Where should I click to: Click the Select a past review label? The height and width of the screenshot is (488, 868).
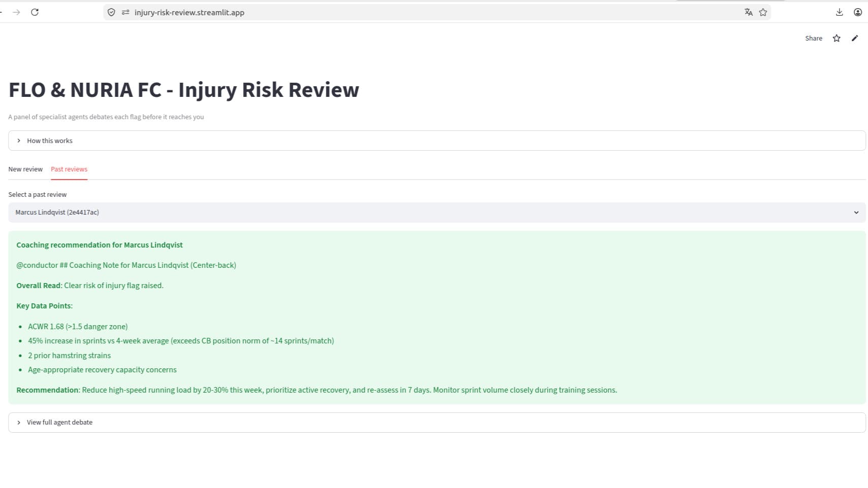(x=38, y=194)
